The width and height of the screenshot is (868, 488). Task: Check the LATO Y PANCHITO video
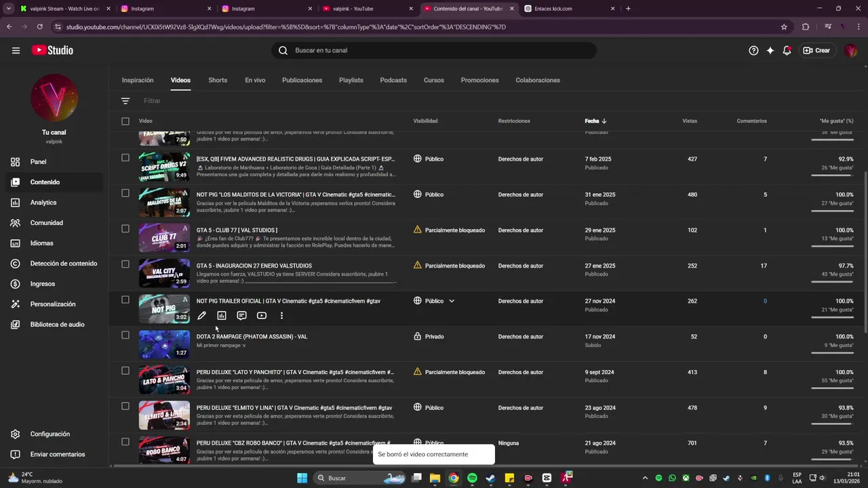point(125,371)
